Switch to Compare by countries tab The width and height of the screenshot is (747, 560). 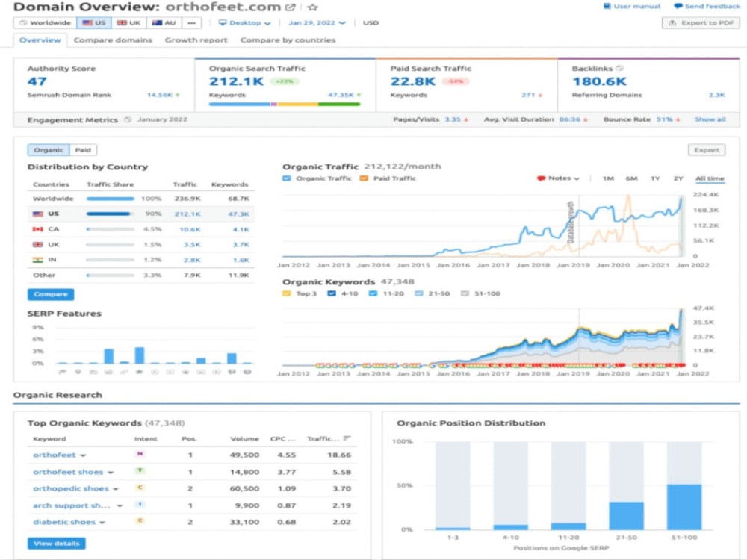(288, 40)
